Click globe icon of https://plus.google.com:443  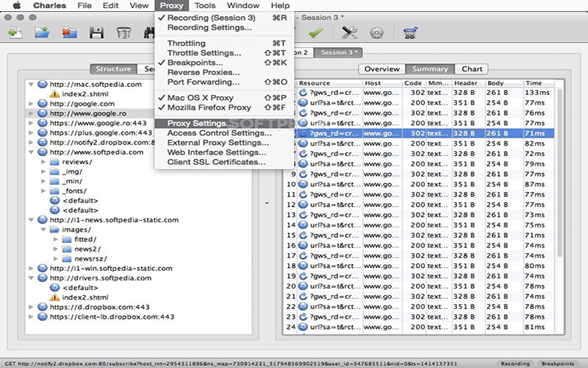pyautogui.click(x=43, y=132)
